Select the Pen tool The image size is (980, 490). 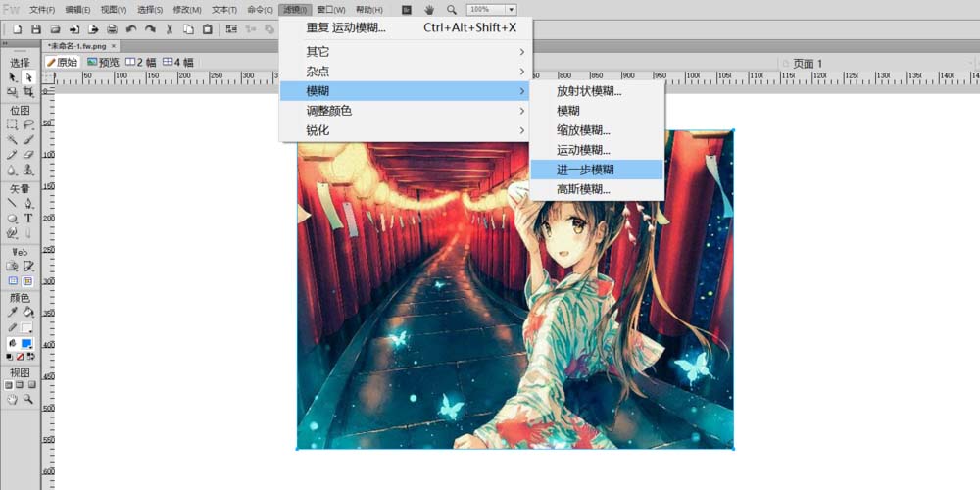tap(28, 203)
